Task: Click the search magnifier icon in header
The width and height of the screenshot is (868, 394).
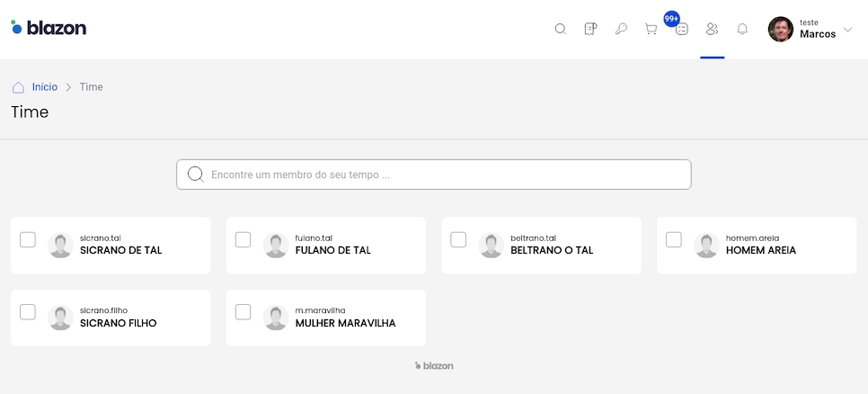Action: [x=560, y=29]
